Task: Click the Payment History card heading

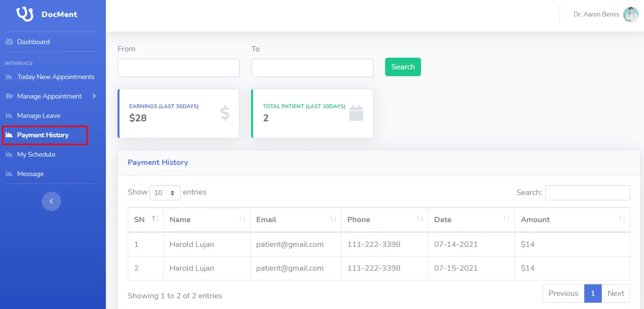Action: 158,163
